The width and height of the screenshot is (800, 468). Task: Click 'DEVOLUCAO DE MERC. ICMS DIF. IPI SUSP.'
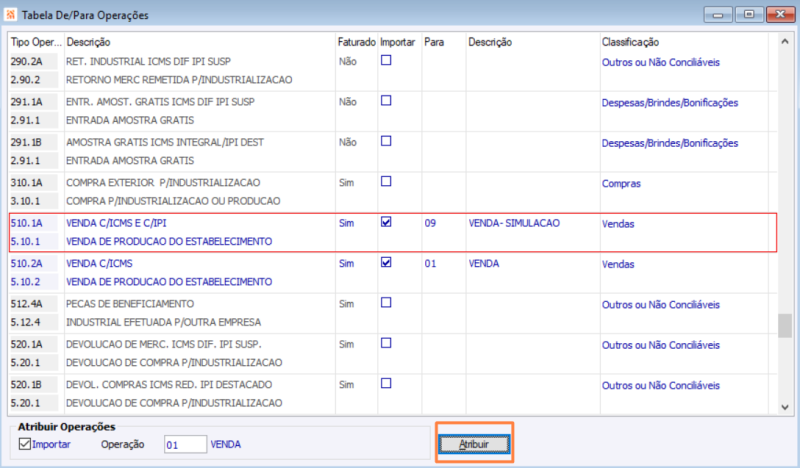(x=163, y=344)
